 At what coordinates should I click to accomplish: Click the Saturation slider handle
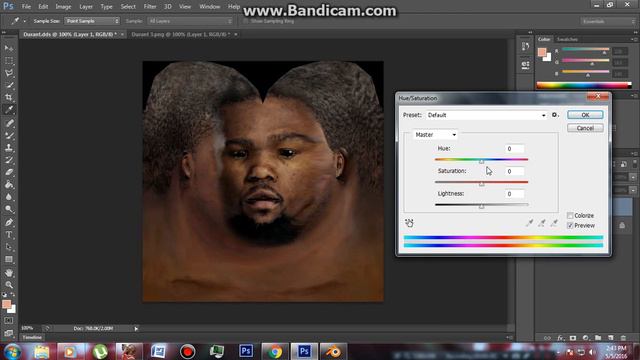[x=482, y=184]
